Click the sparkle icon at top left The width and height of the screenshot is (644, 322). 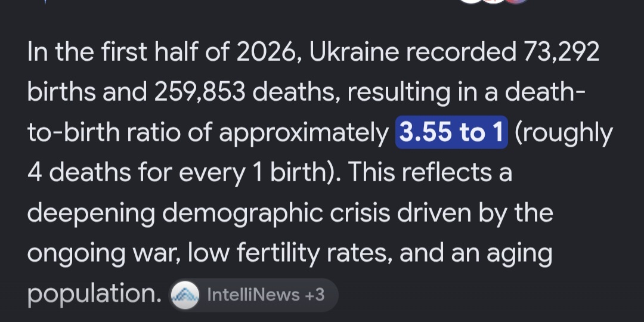[x=45, y=1]
